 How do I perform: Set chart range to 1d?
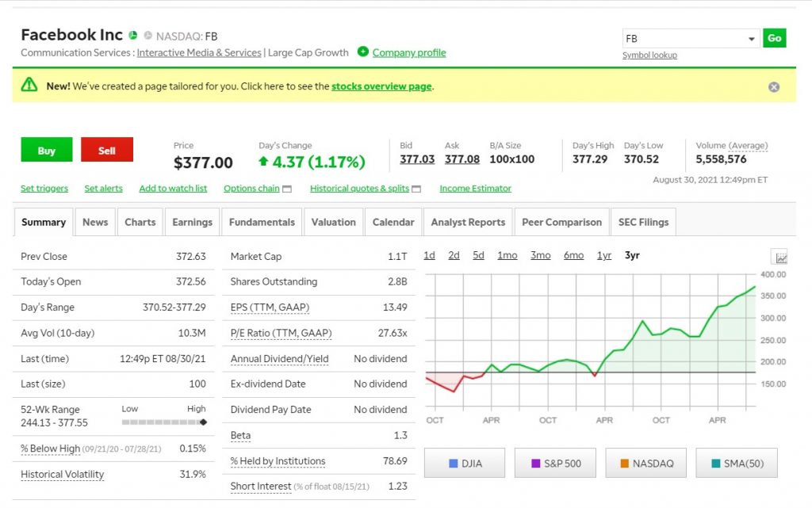point(429,255)
